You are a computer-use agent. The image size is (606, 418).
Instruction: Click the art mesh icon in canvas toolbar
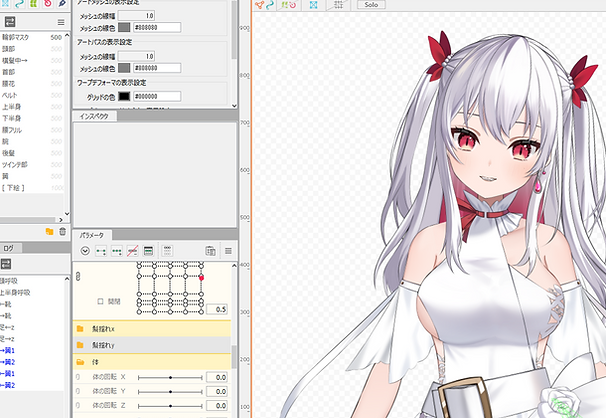point(259,5)
